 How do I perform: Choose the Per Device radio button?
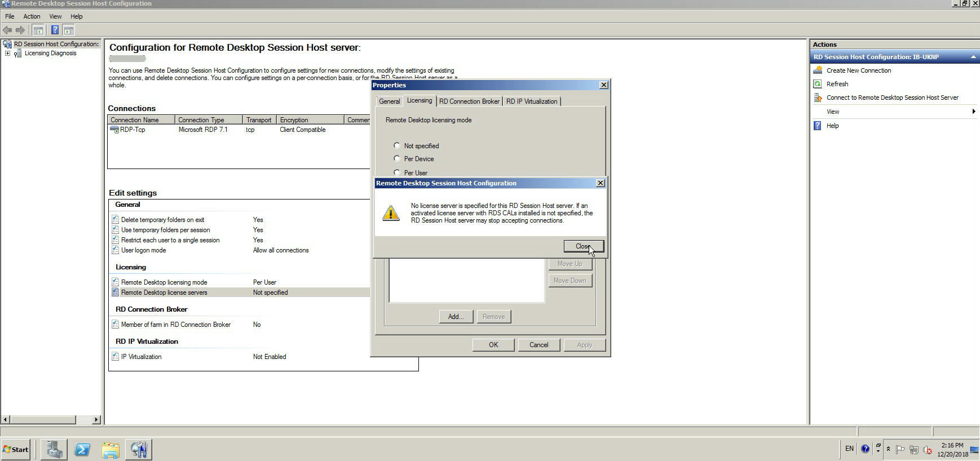click(397, 158)
